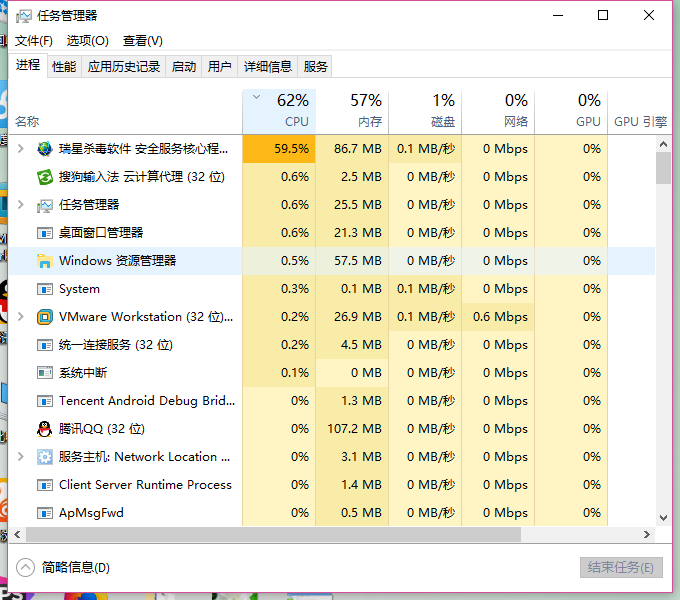Image resolution: width=680 pixels, height=600 pixels.
Task: Click the ApMsgFwd process icon
Action: pyautogui.click(x=45, y=513)
